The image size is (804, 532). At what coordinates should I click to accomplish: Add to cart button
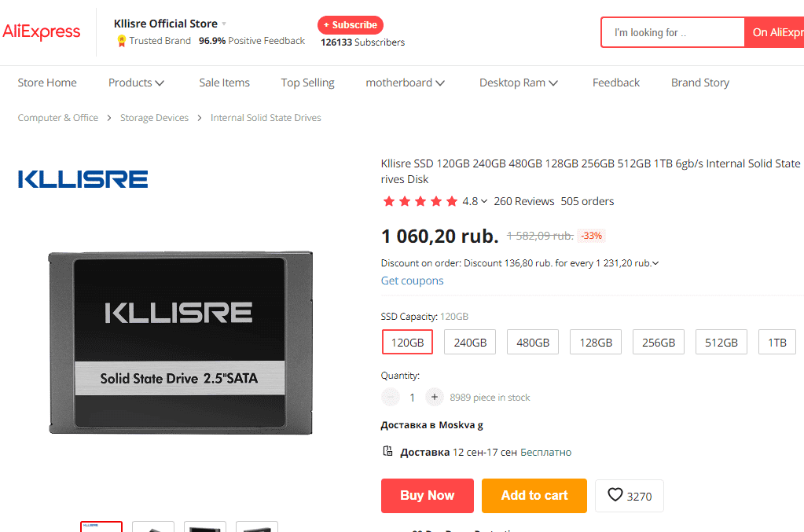pyautogui.click(x=534, y=496)
